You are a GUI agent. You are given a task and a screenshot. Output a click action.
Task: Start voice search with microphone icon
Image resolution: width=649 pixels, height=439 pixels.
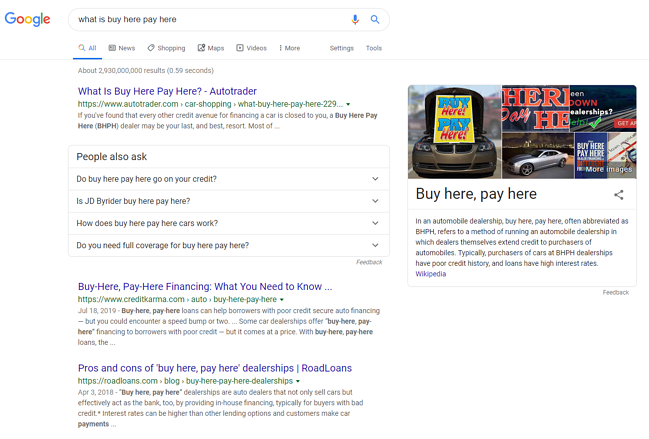pyautogui.click(x=355, y=19)
